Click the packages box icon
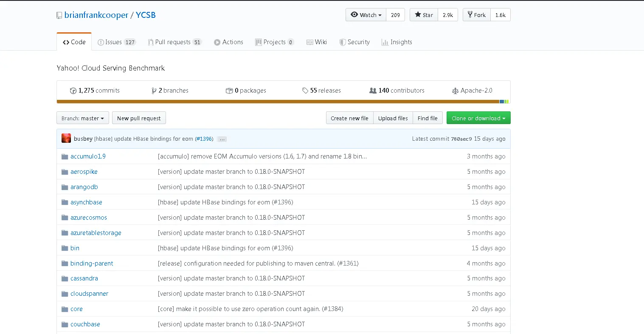The image size is (644, 334). coord(229,91)
